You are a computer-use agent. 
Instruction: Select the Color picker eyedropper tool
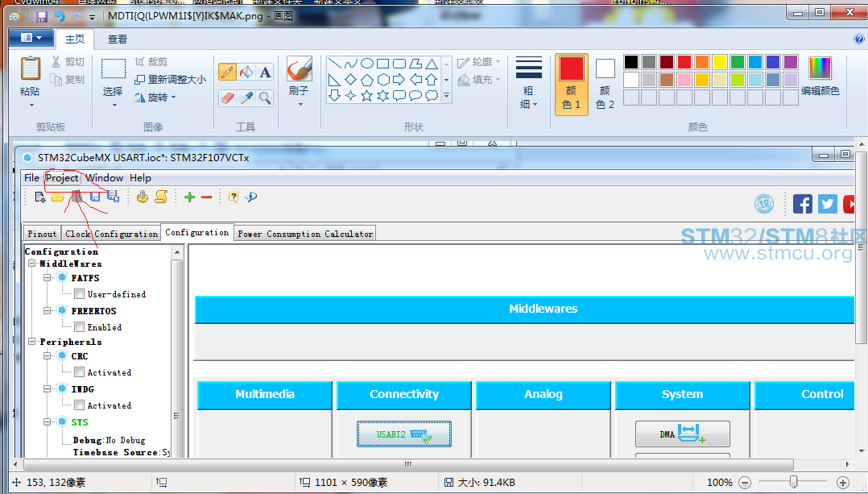[x=246, y=98]
